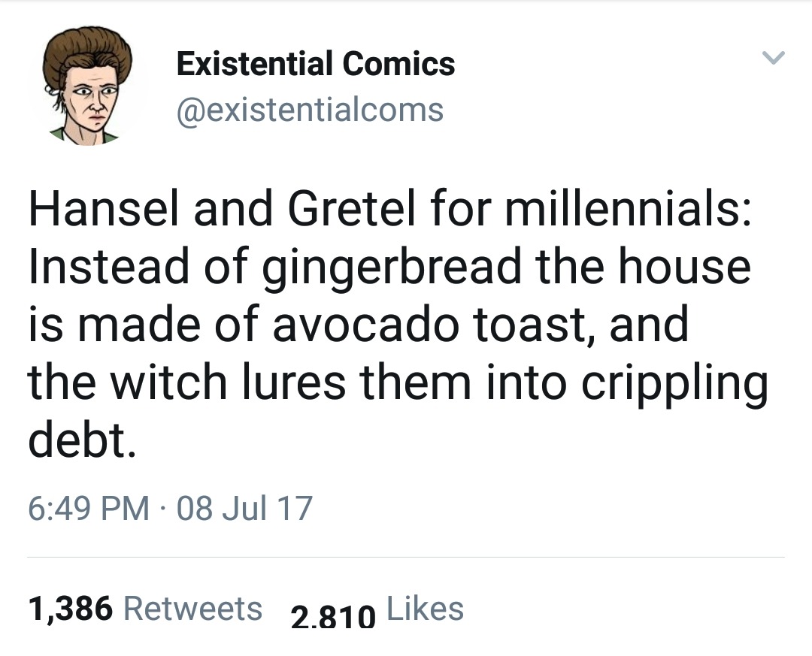Click the 08 Jul 17 date
This screenshot has height=656, width=812.
[x=245, y=508]
